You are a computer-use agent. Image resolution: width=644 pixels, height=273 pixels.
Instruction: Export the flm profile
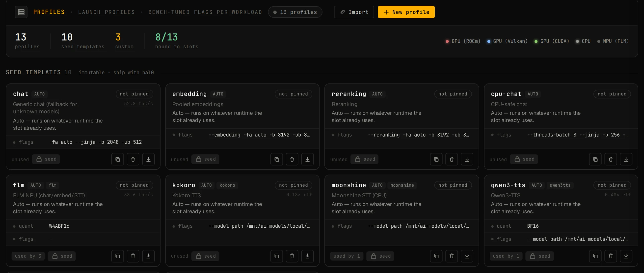(149, 256)
